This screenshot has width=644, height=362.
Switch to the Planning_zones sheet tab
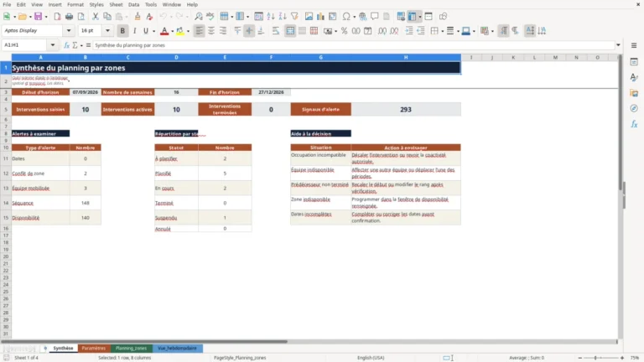132,348
